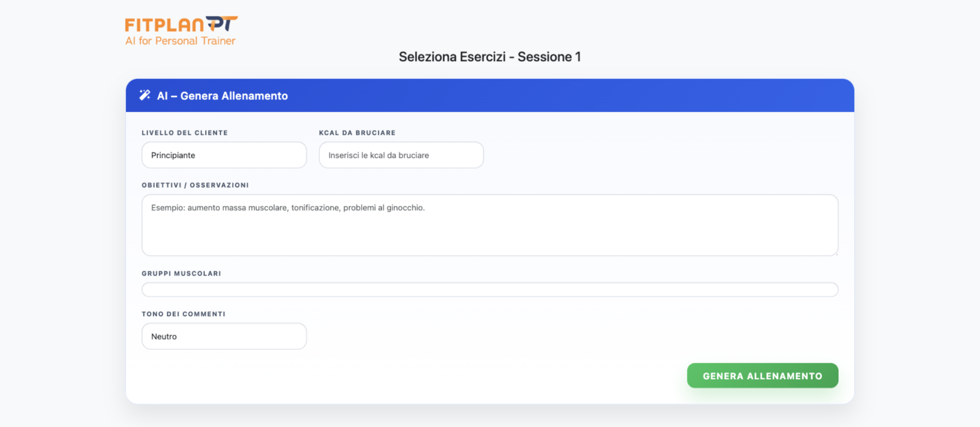The width and height of the screenshot is (980, 427).
Task: Click the TONO DEI COMMENTI label
Action: (x=183, y=314)
